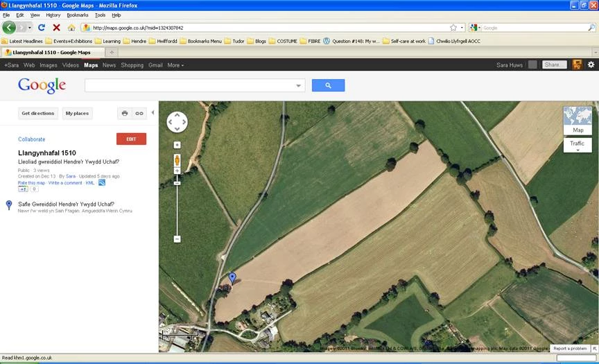Image resolution: width=599 pixels, height=364 pixels.
Task: Click the Collaborate link
Action: tap(32, 139)
